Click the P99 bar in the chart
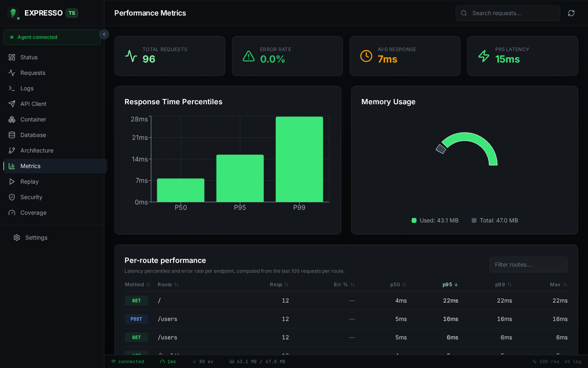 pyautogui.click(x=299, y=159)
